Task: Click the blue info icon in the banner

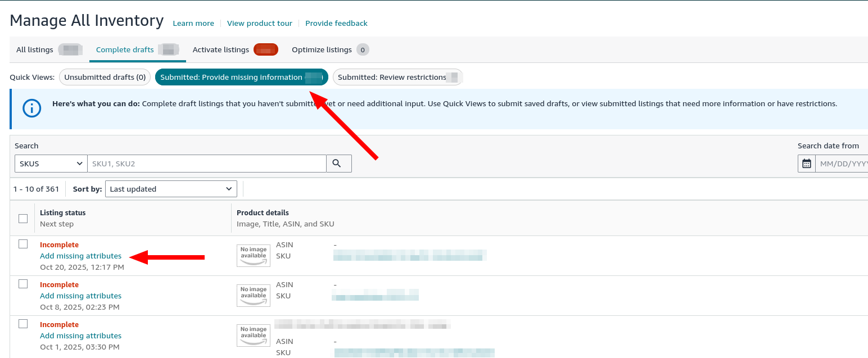Action: pos(31,108)
